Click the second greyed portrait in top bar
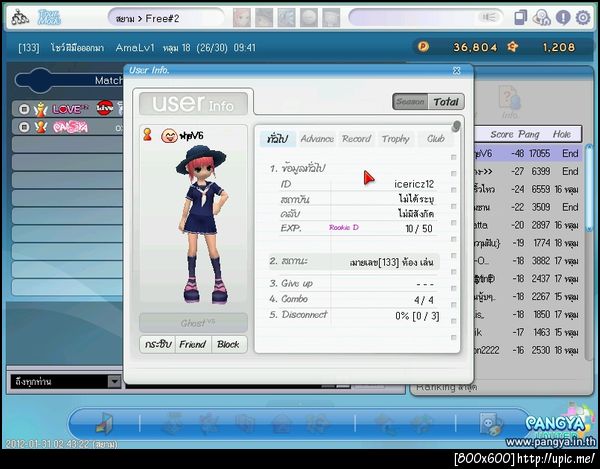The height and width of the screenshot is (469, 600). pos(264,18)
